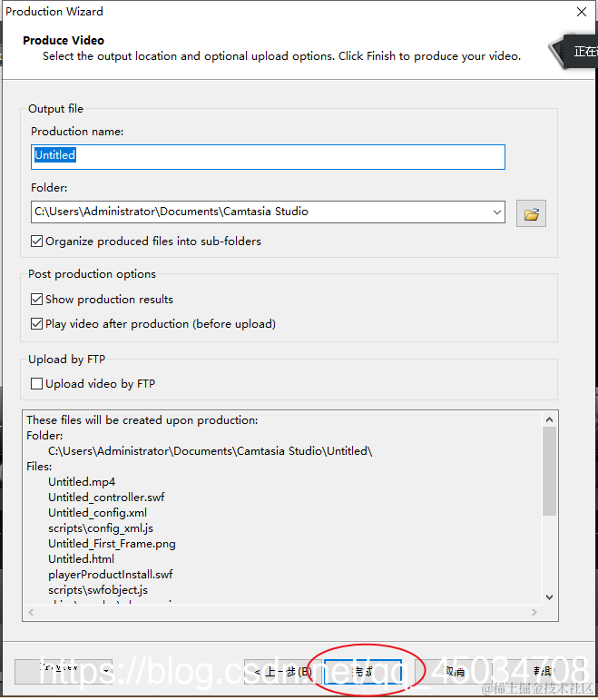Select the Untitled_First_Frame.png line
The height and width of the screenshot is (700, 598).
[x=112, y=544]
